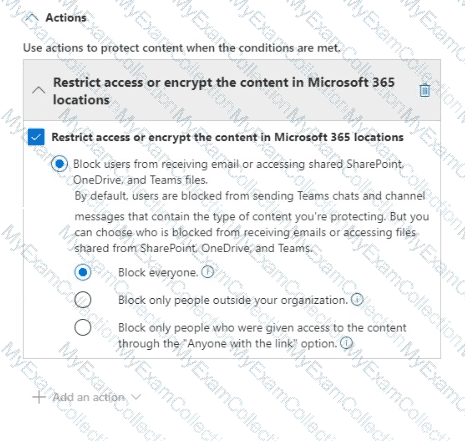
Task: Click the Restrict access checkbox label text
Action: pos(227,137)
